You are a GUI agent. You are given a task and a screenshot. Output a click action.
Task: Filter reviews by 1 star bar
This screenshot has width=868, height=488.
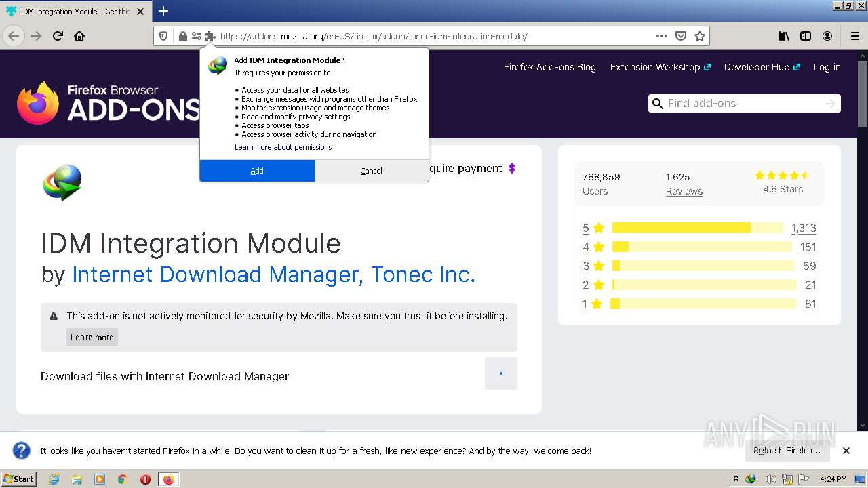point(703,304)
